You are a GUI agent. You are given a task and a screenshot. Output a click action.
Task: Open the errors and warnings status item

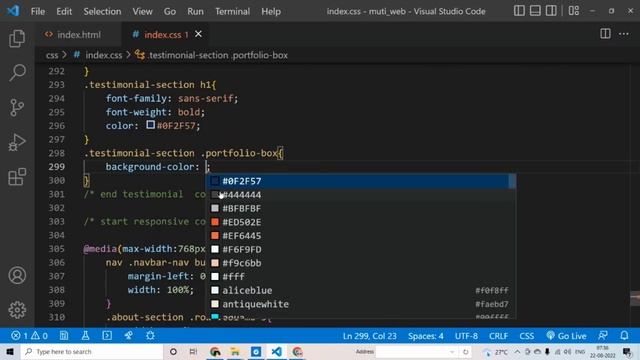click(x=29, y=336)
